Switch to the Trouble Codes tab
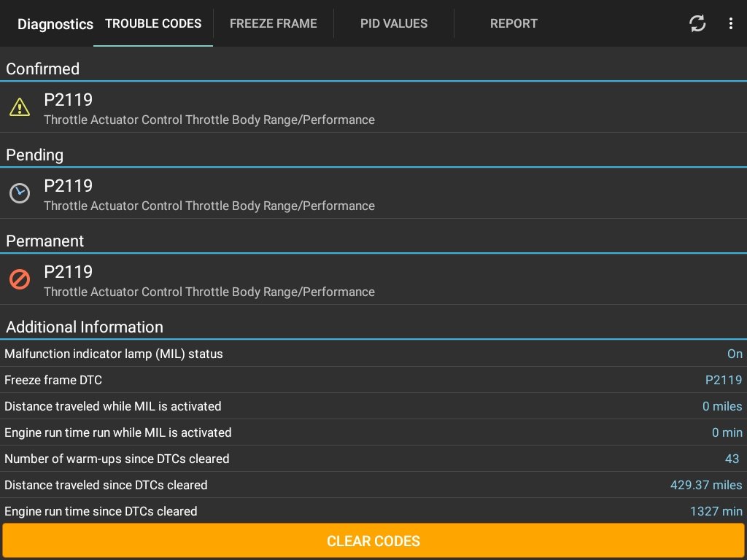This screenshot has width=747, height=560. (153, 23)
